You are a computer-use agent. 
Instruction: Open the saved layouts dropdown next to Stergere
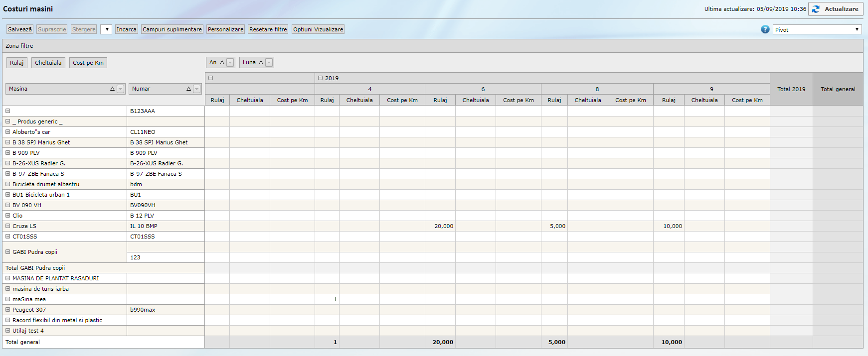(106, 29)
